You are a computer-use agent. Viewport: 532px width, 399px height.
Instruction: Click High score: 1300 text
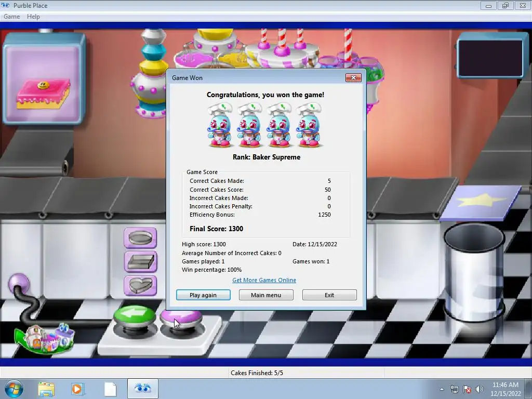coord(204,244)
